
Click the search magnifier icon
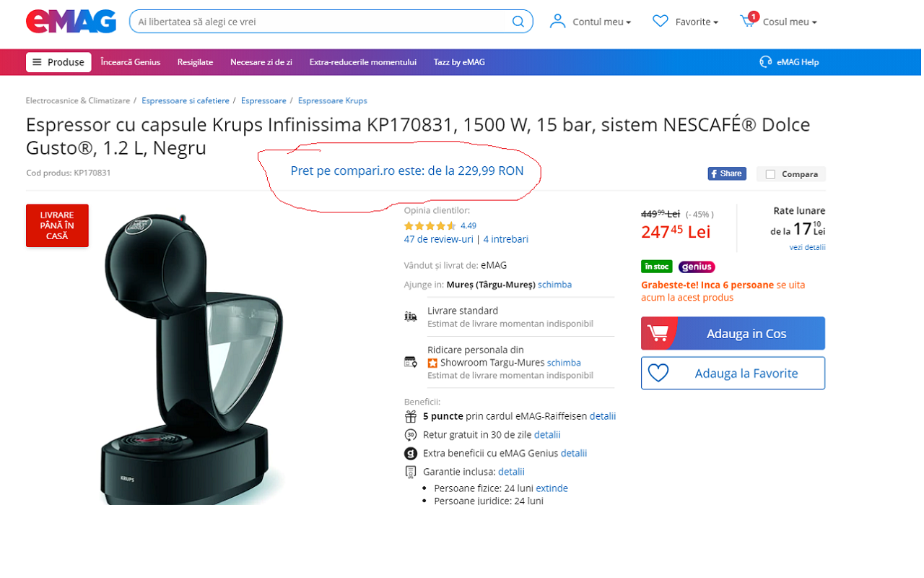tap(518, 22)
